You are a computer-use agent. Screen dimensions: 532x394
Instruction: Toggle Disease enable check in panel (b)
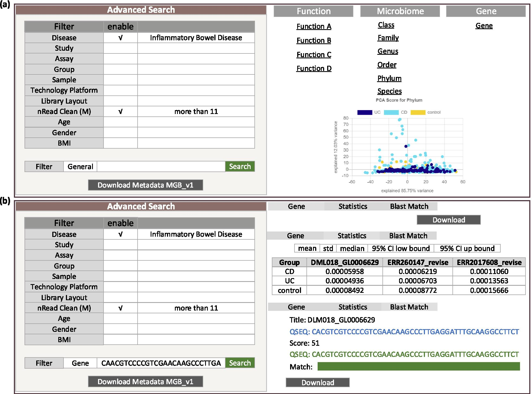[x=120, y=234]
